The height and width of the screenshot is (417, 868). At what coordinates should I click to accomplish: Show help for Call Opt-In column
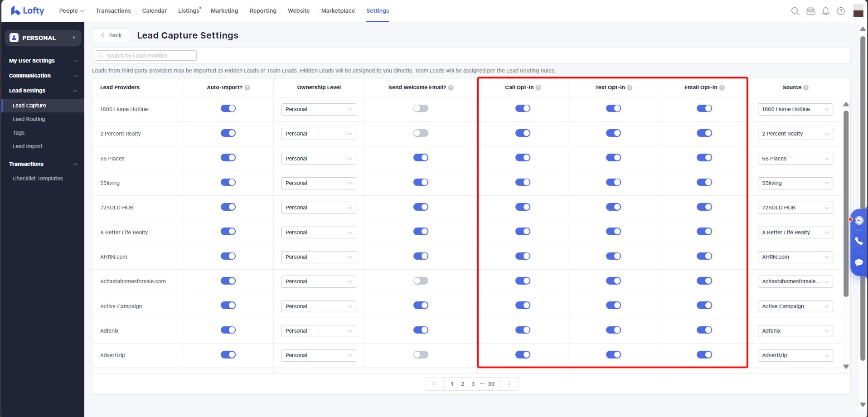click(x=538, y=87)
